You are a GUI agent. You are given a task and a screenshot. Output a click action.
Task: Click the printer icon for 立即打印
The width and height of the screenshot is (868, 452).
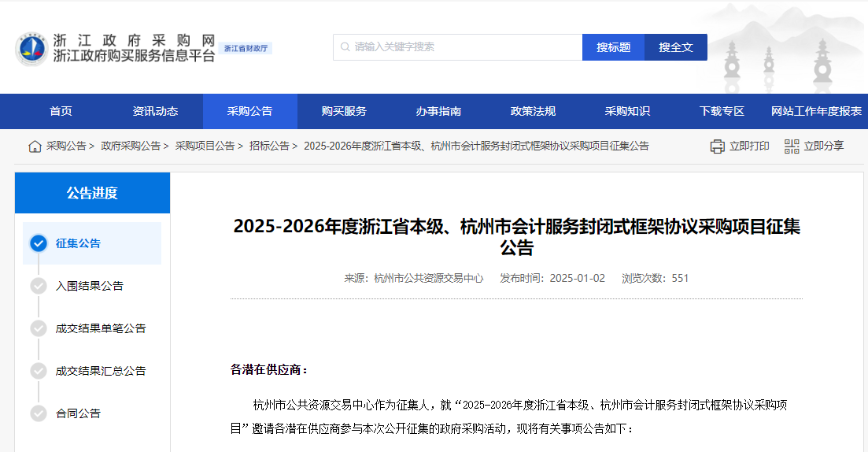(717, 146)
